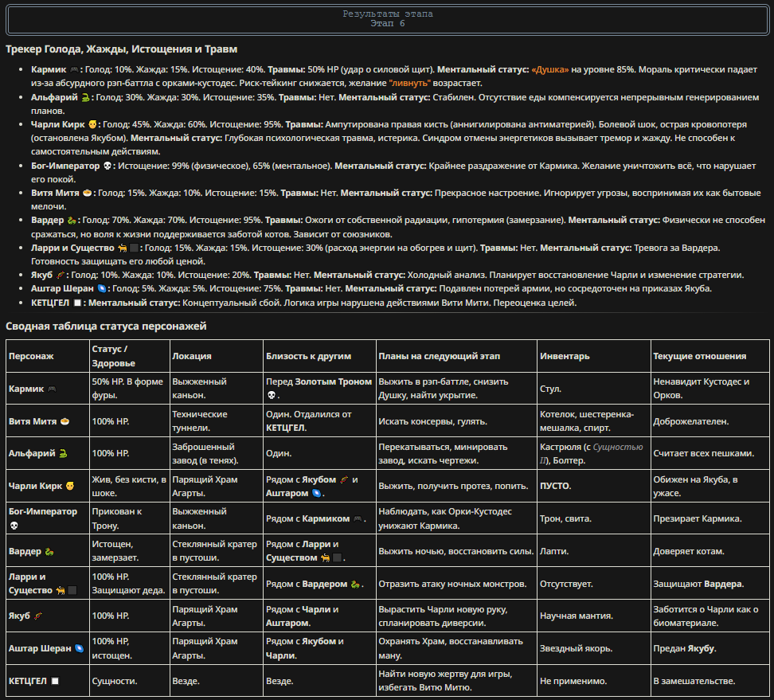Click the Планы на следующий этап header
Screen dimensions: 774x700
[439, 356]
